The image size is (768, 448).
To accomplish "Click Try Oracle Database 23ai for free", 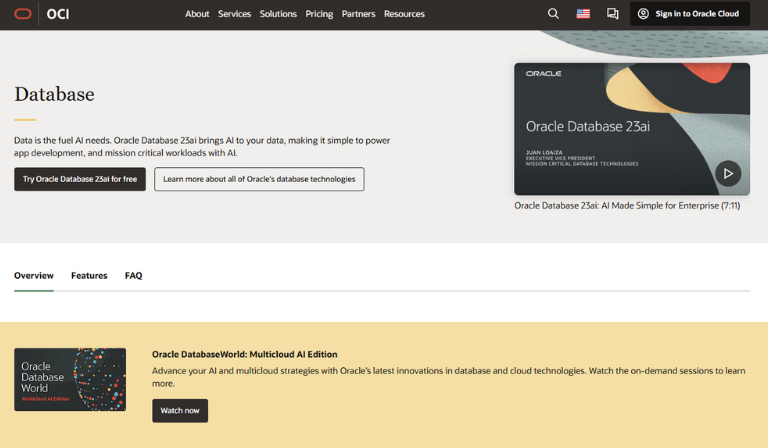I will [x=80, y=179].
